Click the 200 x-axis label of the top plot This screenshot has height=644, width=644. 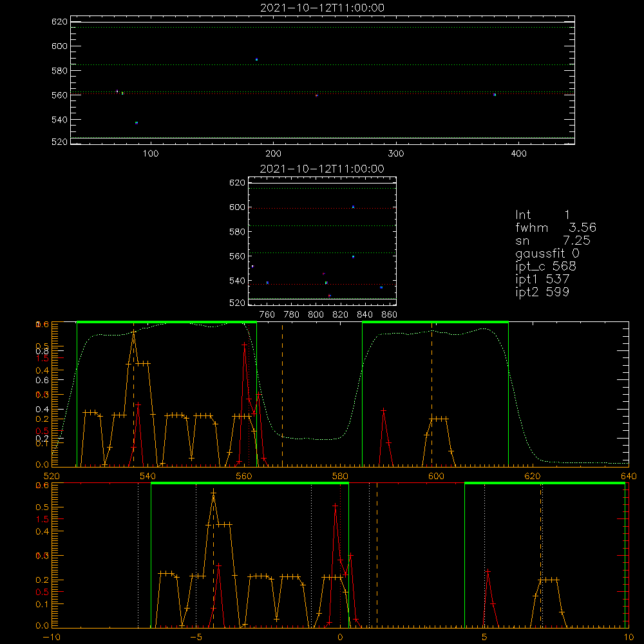point(273,154)
